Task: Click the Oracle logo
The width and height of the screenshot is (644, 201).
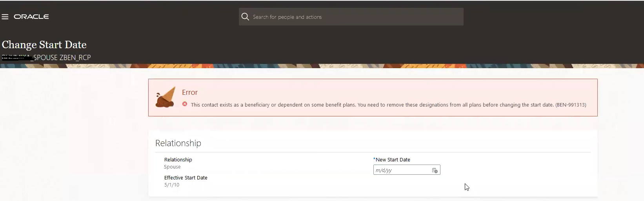Action: point(31,17)
